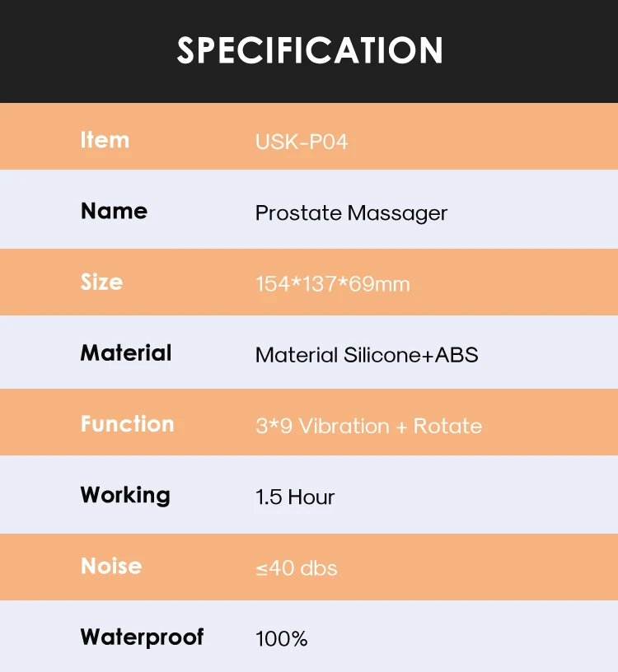Click the Name label
The width and height of the screenshot is (618, 672).
(114, 211)
